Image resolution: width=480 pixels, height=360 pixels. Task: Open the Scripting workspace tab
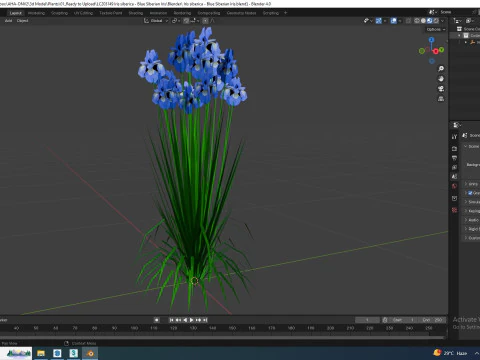coord(271,13)
